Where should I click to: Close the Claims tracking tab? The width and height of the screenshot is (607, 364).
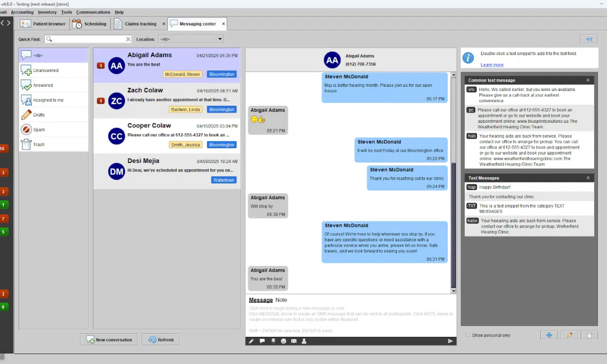pyautogui.click(x=164, y=24)
